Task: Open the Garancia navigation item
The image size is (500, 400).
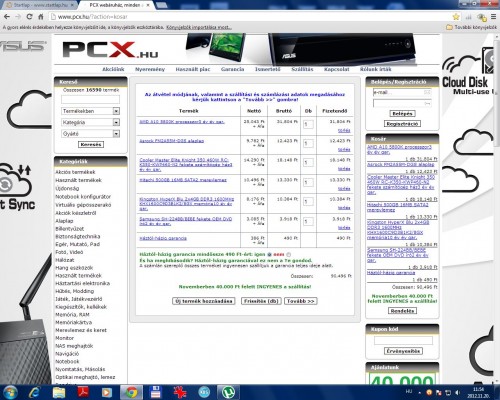Action: (x=232, y=69)
